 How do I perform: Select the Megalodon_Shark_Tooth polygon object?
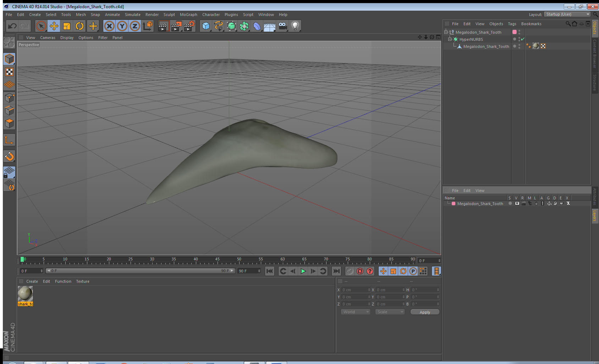486,46
